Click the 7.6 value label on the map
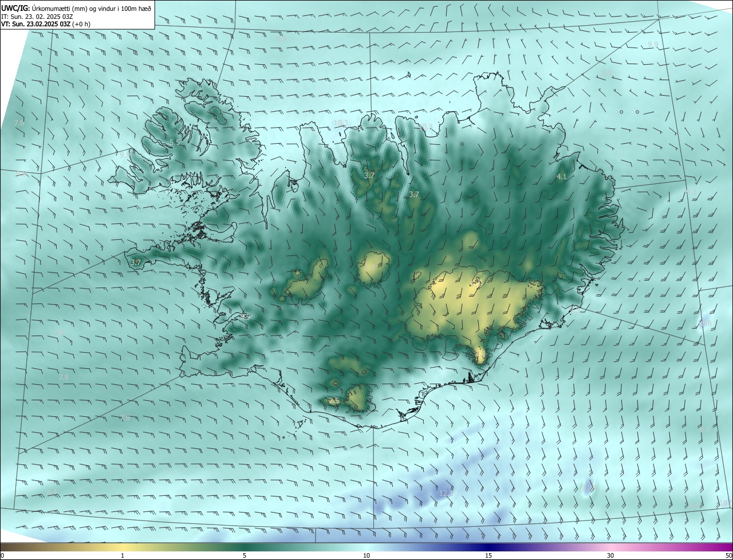The width and height of the screenshot is (733, 560). coord(19,123)
